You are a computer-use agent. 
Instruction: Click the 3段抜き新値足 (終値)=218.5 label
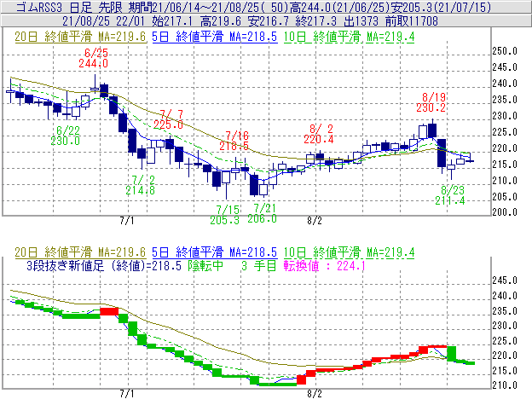pos(104,265)
